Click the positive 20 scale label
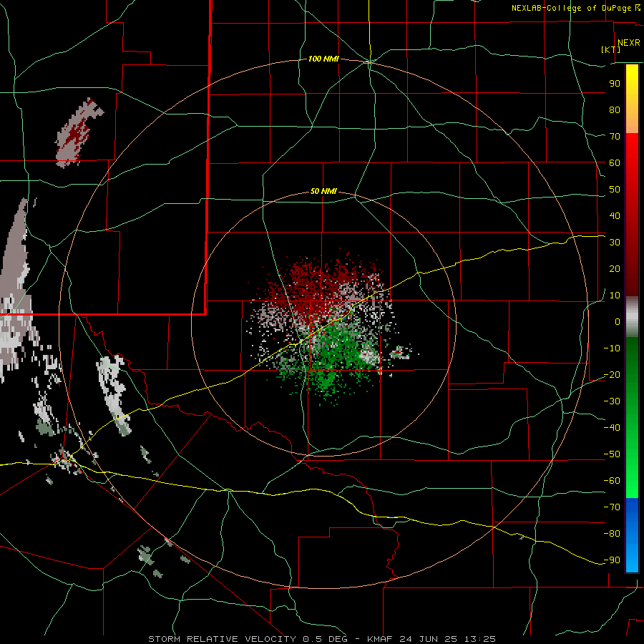Viewport: 644px width, 644px height. coord(615,268)
